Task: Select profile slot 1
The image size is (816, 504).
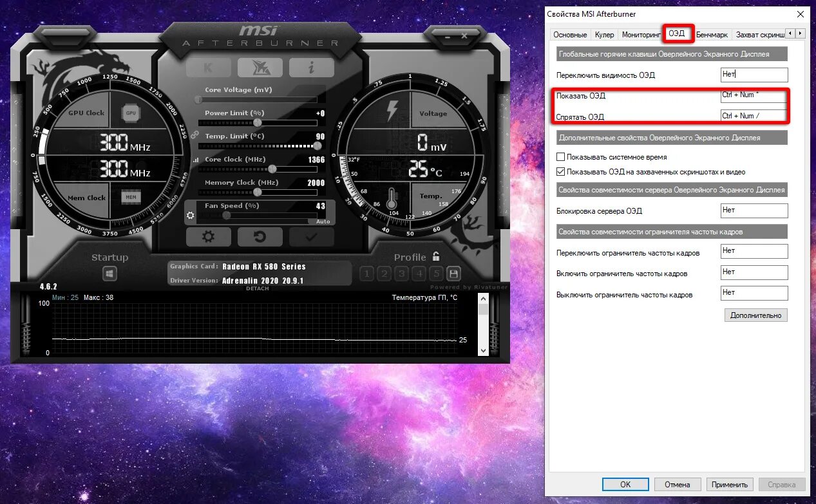Action: pyautogui.click(x=367, y=274)
